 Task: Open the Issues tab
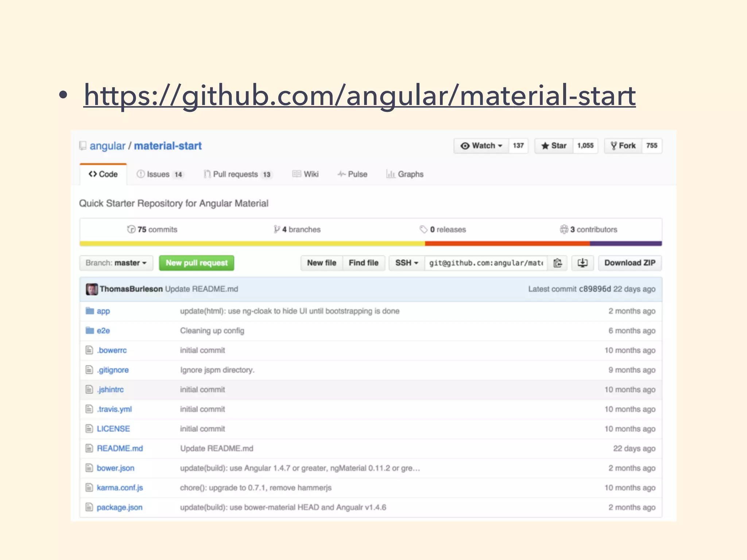coord(159,174)
